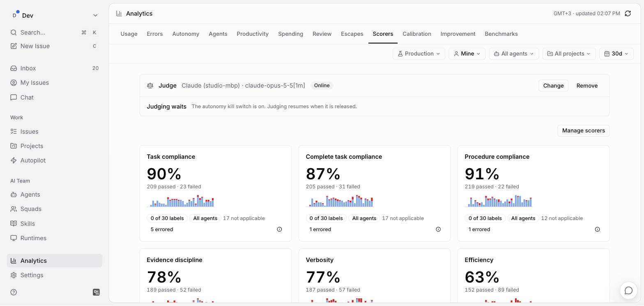Click the Skills book icon
The height and width of the screenshot is (306, 644).
tap(14, 224)
